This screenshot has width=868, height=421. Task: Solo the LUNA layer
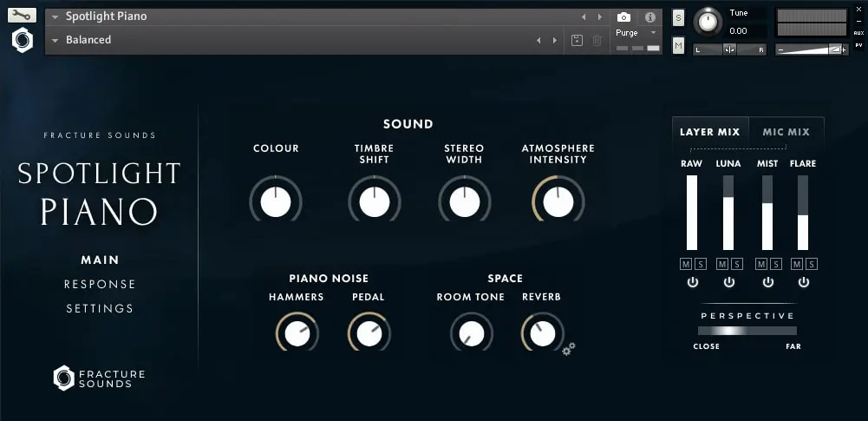coord(736,264)
